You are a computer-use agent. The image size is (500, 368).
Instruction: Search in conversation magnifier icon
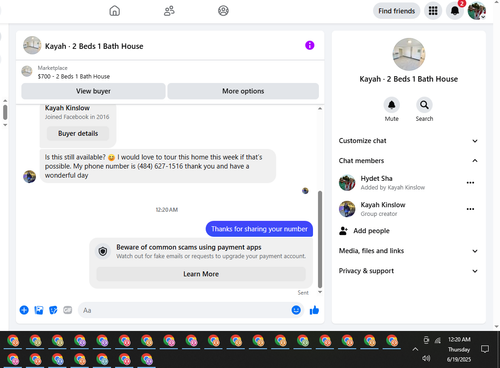point(424,105)
